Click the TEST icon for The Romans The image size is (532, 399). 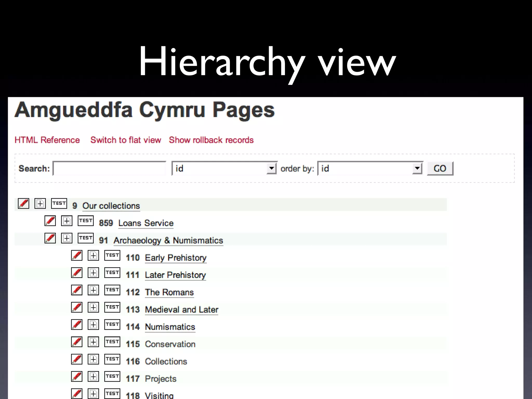pos(112,290)
